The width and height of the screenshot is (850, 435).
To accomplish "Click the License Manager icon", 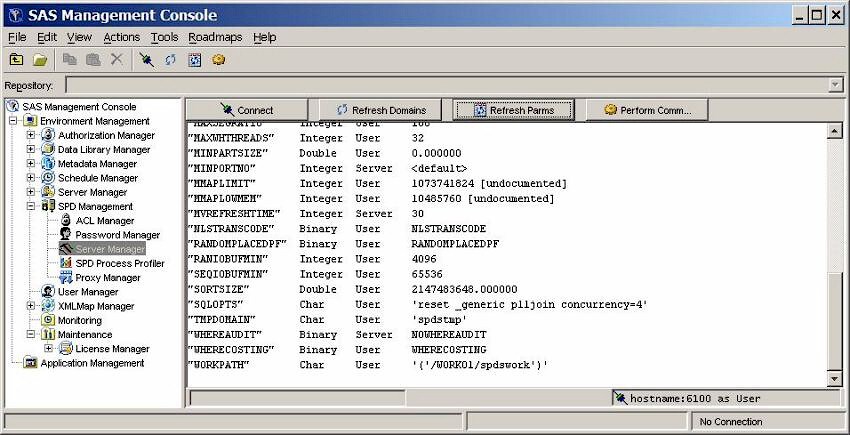I will tap(66, 348).
